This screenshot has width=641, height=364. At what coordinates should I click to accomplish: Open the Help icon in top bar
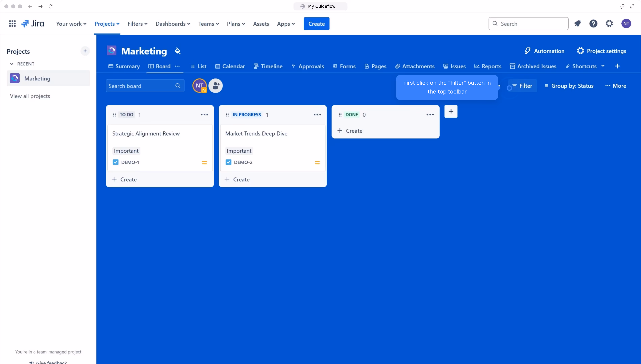[593, 23]
